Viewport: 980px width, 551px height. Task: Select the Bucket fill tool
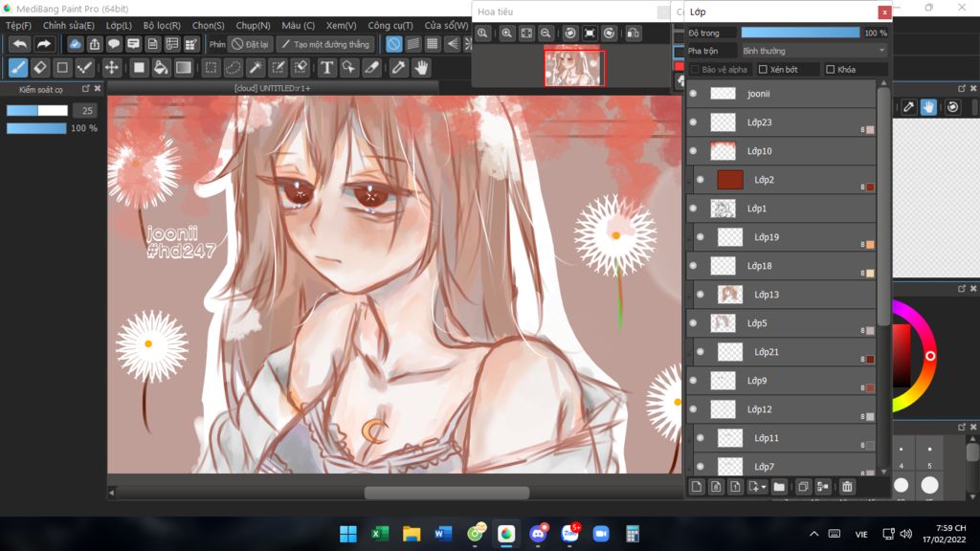[161, 68]
